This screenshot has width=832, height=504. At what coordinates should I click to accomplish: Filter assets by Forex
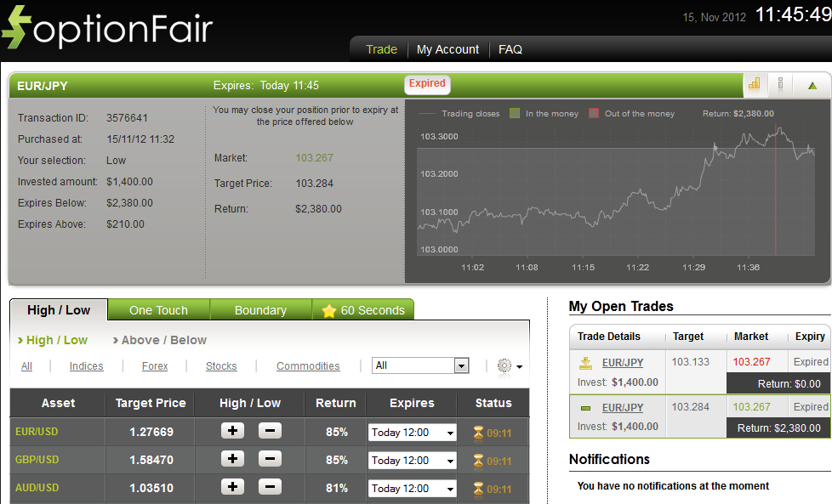155,366
